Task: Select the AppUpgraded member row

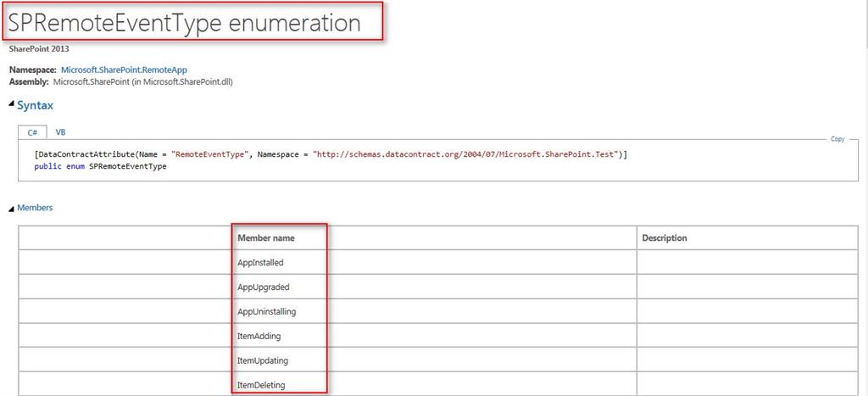Action: coord(264,287)
